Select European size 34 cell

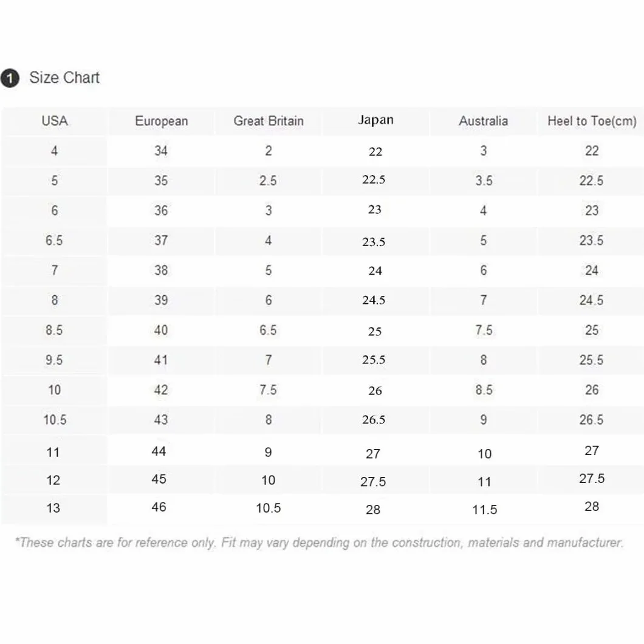(x=161, y=151)
